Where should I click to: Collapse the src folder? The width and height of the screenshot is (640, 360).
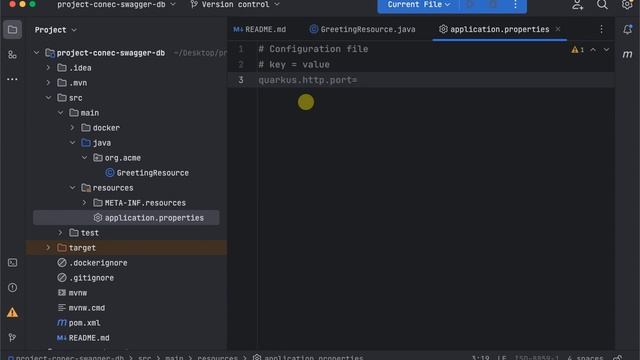click(x=49, y=98)
